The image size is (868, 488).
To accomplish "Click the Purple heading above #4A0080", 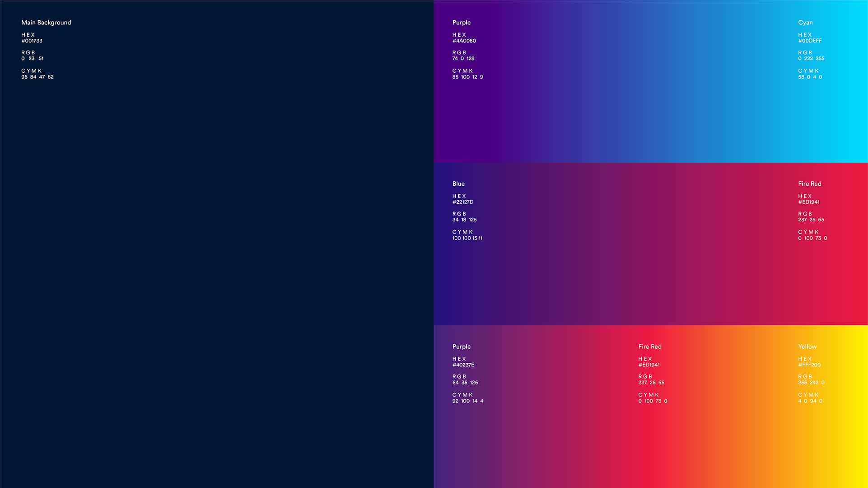I will (462, 23).
